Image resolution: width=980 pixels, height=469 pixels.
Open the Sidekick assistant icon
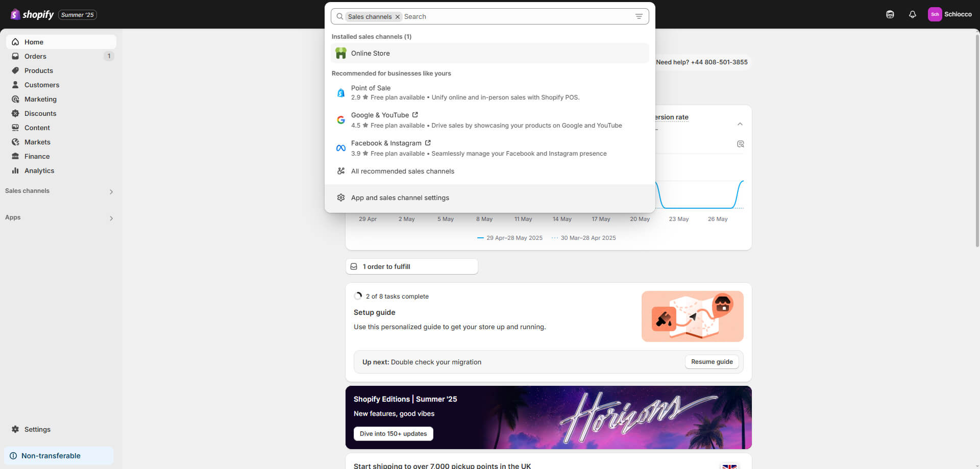[x=890, y=14]
